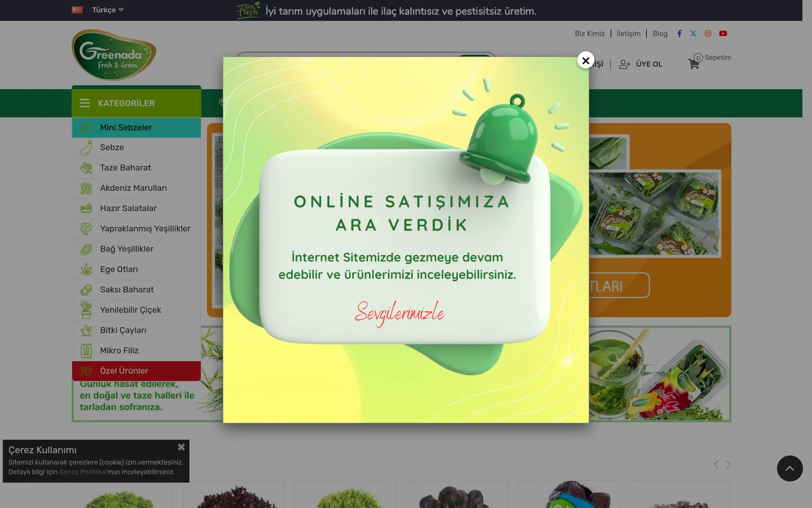
Task: Click the ÜYE OL user-plus icon
Action: point(624,64)
